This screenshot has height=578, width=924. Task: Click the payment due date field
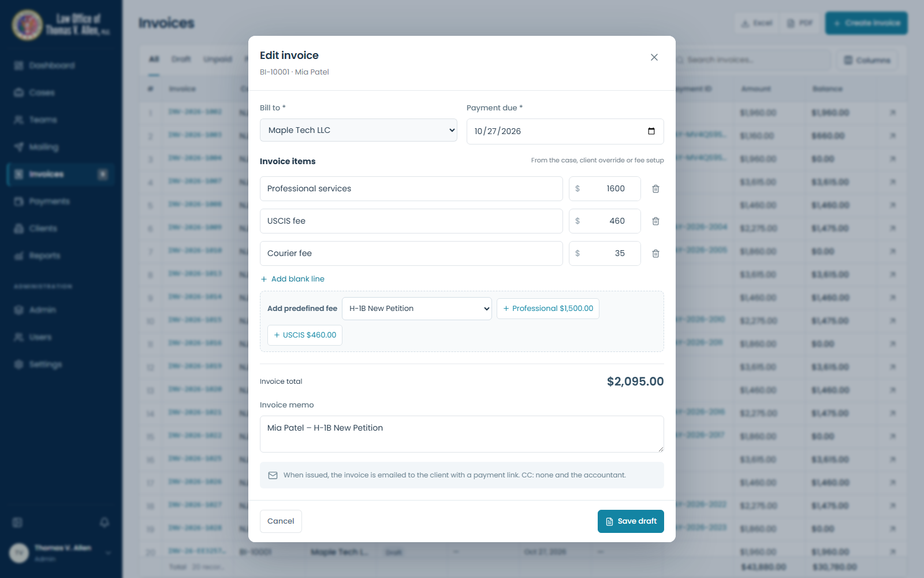pos(565,131)
